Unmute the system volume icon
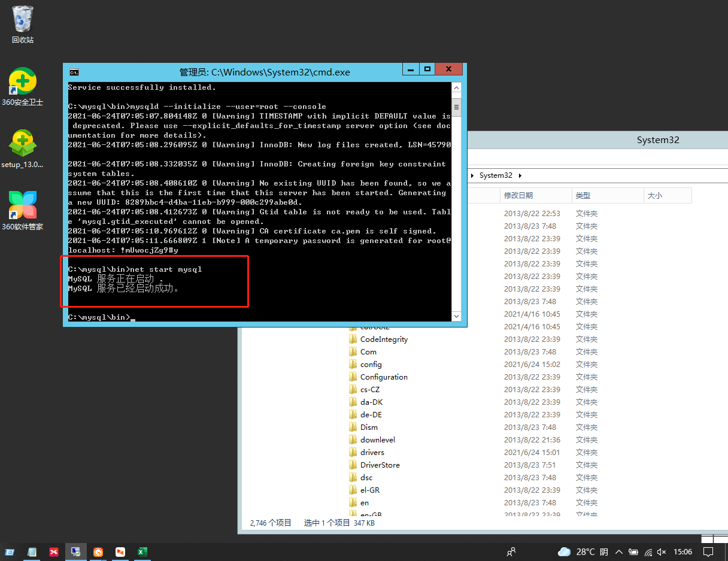Screen dimensions: 728x561 click(x=661, y=552)
